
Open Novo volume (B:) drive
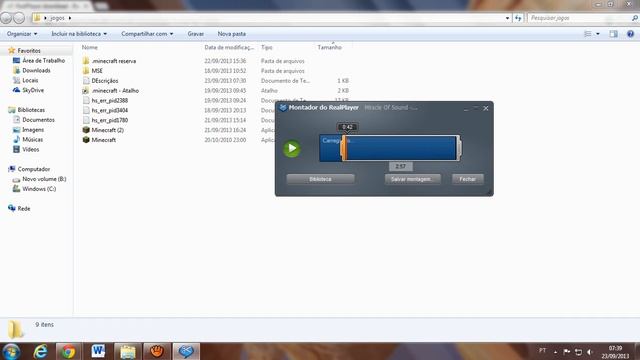[44, 179]
